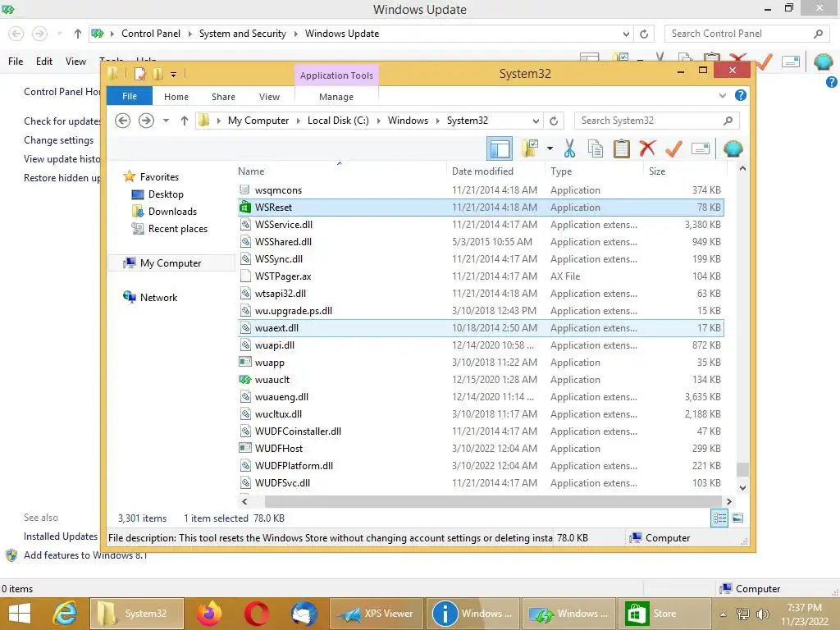This screenshot has height=630, width=840.
Task: Refresh the System32 folder
Action: (554, 121)
